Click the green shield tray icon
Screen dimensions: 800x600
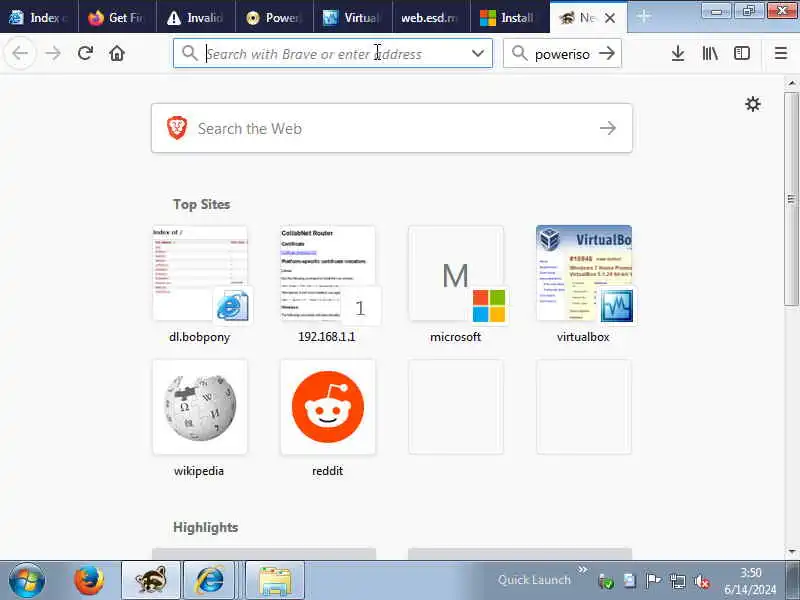[x=606, y=581]
